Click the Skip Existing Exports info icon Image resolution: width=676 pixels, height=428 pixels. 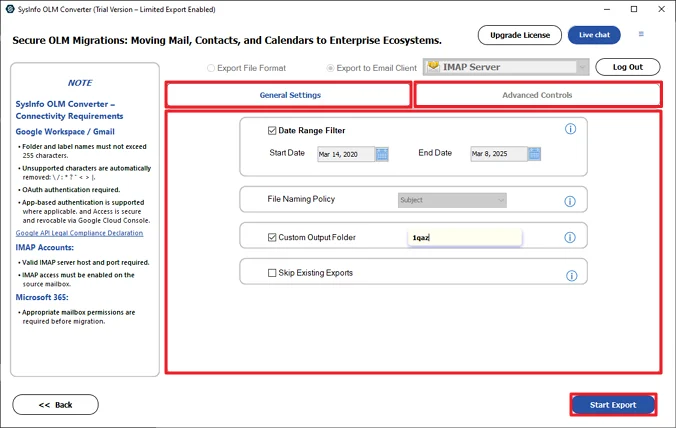pyautogui.click(x=571, y=276)
